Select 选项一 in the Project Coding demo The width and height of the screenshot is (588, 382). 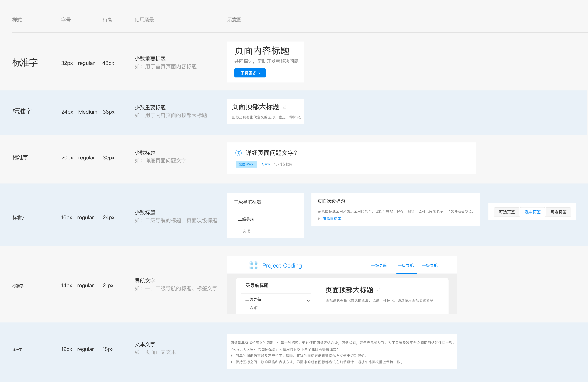(x=255, y=308)
